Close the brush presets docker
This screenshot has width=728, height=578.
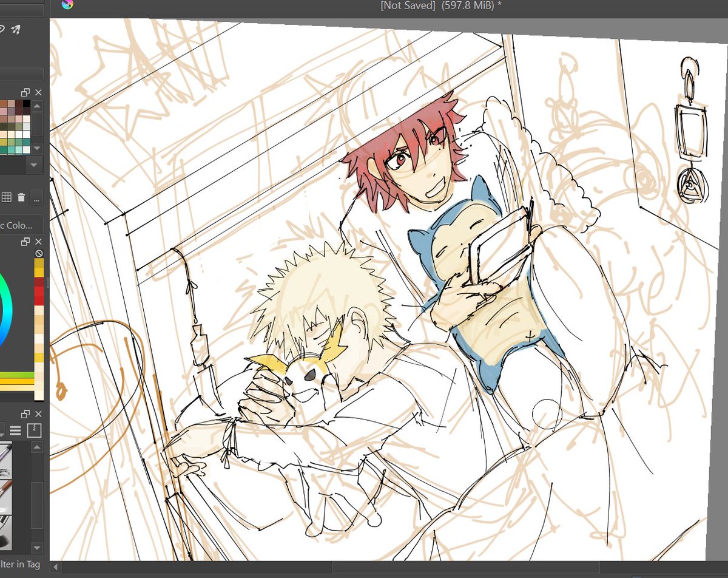38,414
